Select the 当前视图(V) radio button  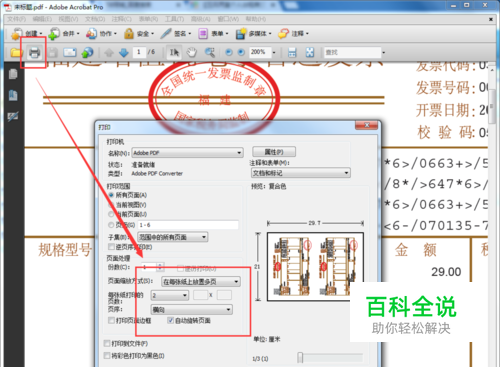pyautogui.click(x=111, y=205)
